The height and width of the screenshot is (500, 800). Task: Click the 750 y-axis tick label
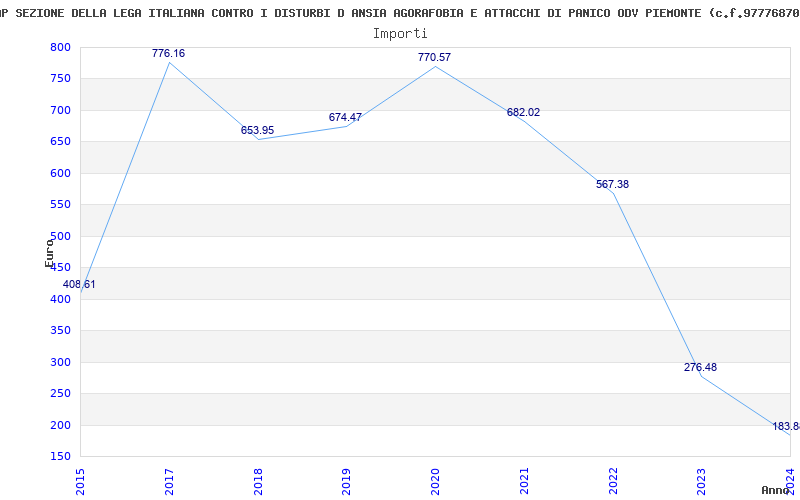(x=60, y=79)
